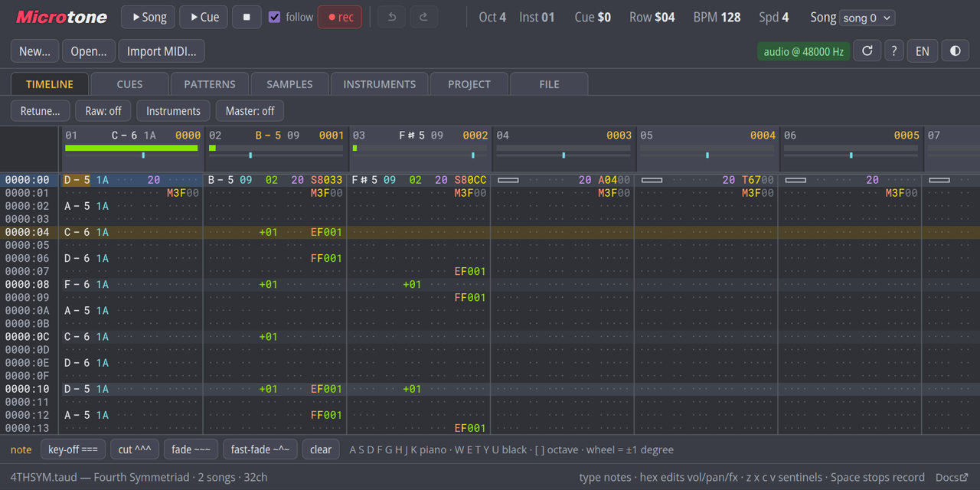980x490 pixels.
Task: Play the whole song
Action: 149,17
